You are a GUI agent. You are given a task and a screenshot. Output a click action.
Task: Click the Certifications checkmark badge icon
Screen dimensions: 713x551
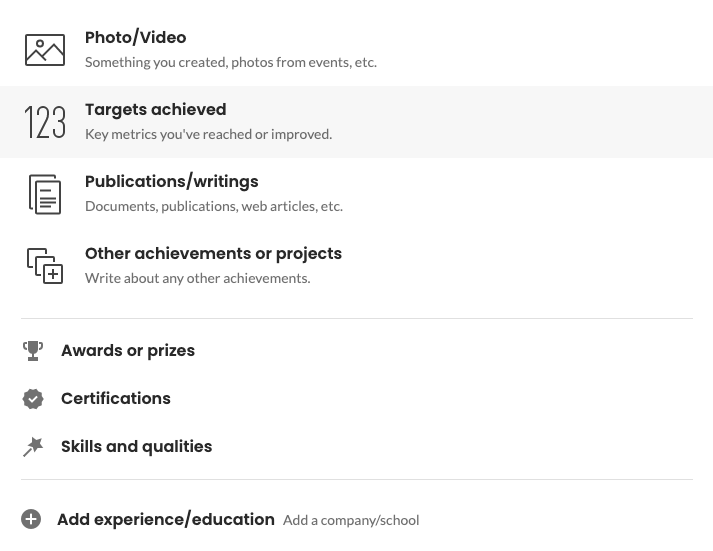(x=33, y=399)
